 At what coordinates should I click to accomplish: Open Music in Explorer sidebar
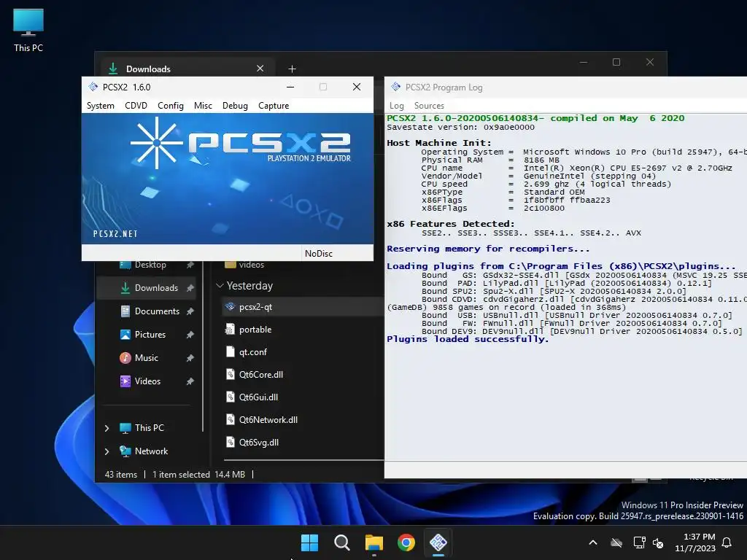[x=139, y=358]
